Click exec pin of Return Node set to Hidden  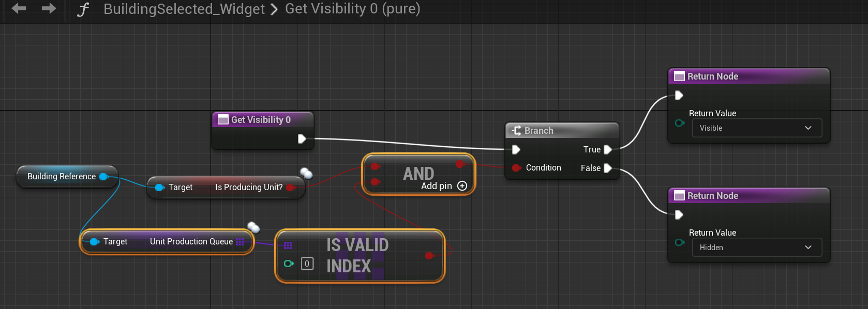[x=679, y=214]
